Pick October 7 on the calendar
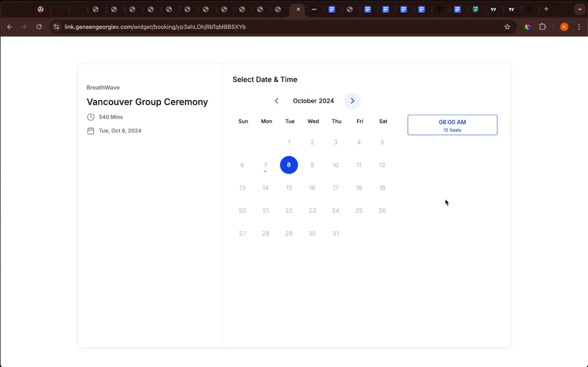The image size is (588, 367). tap(266, 165)
